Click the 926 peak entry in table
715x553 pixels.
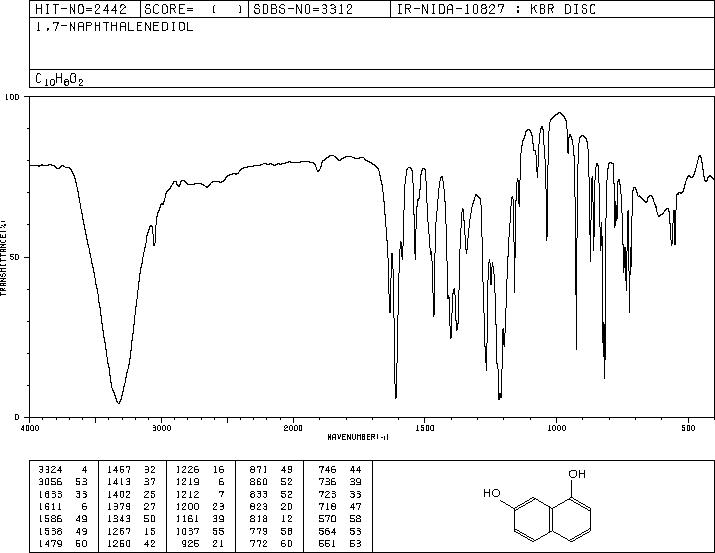(x=203, y=543)
